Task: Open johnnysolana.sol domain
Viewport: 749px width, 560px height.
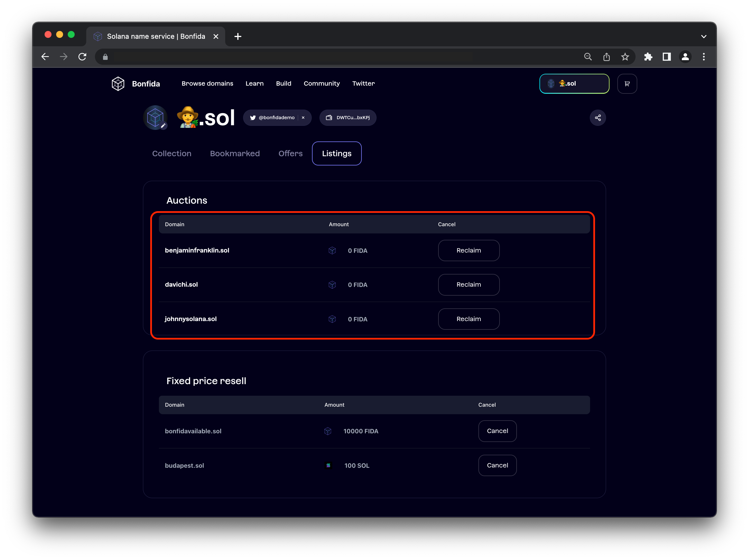Action: (x=191, y=319)
